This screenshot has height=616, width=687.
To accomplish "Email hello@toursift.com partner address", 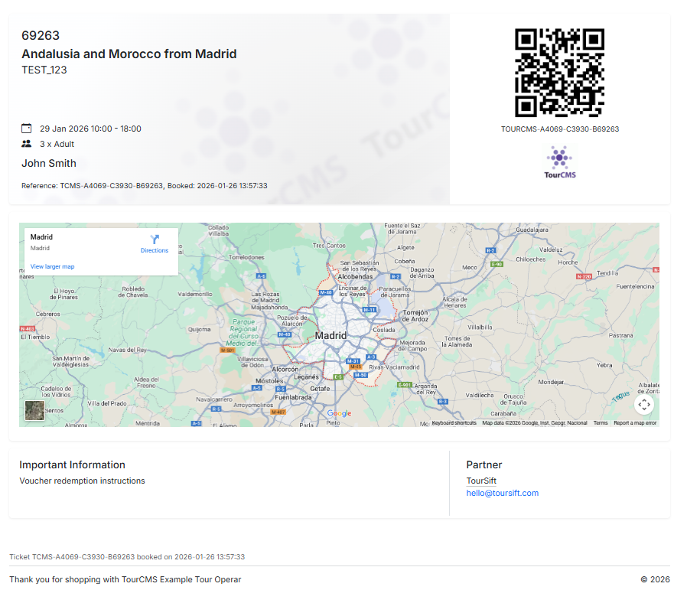I will [502, 493].
